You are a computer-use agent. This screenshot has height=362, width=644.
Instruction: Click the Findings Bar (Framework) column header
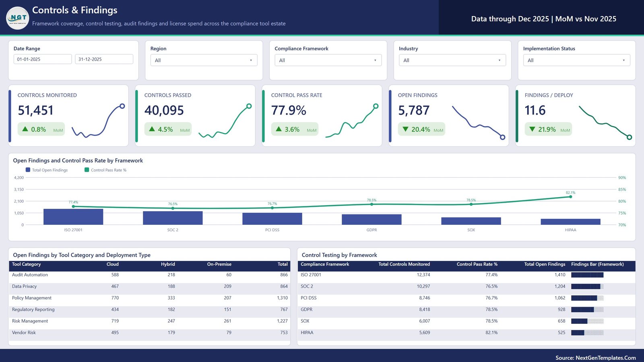tap(597, 264)
